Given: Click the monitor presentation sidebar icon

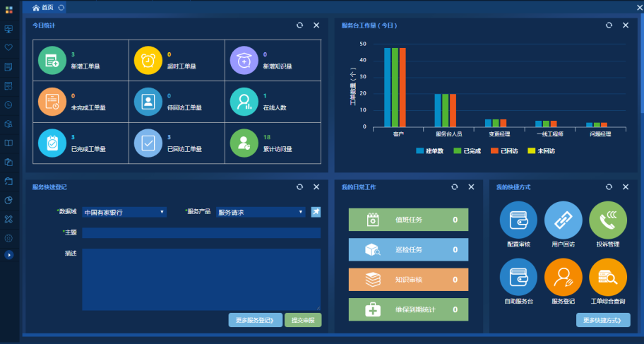Looking at the screenshot, I should [8, 29].
